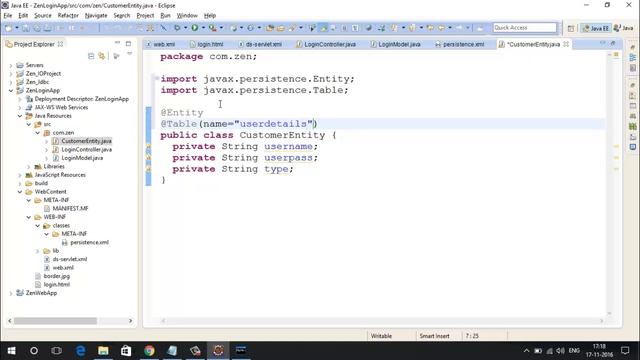This screenshot has height=360, width=640.
Task: Click the Writable status bar entry
Action: pyautogui.click(x=381, y=336)
